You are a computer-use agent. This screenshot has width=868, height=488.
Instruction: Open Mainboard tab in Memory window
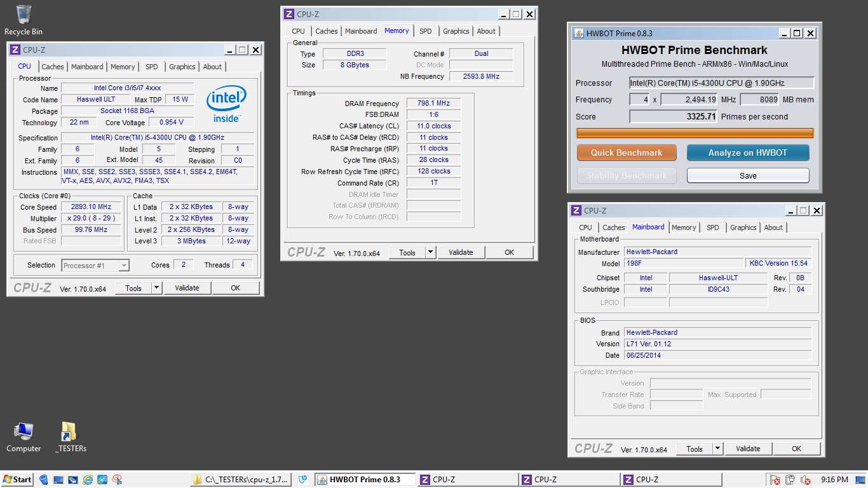[x=361, y=31]
